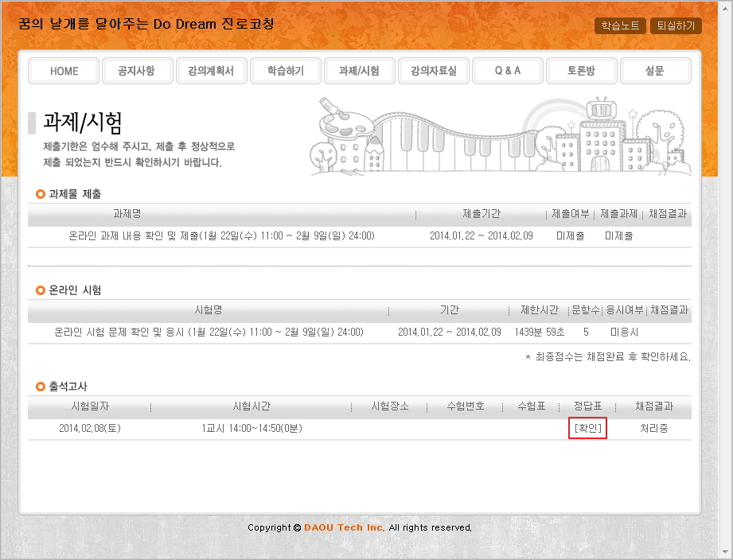Screen dimensions: 733x560
Task: Click the 과제명 column header
Action: (127, 213)
